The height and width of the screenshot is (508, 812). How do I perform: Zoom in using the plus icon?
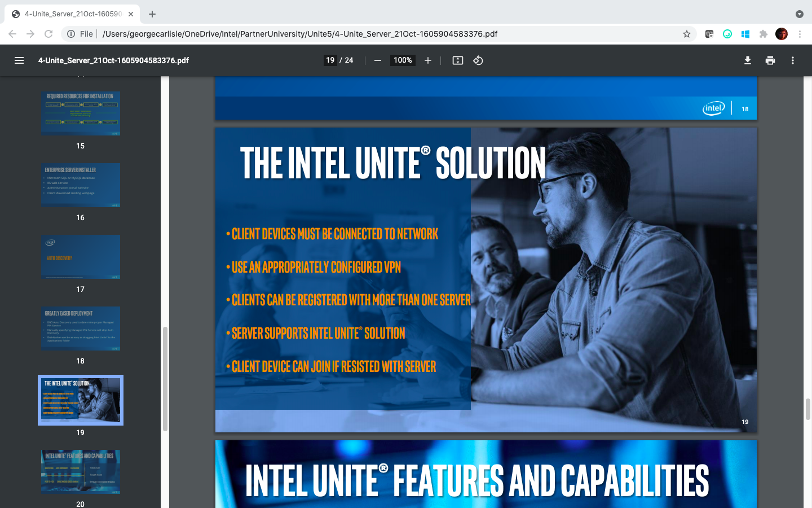[x=428, y=60]
